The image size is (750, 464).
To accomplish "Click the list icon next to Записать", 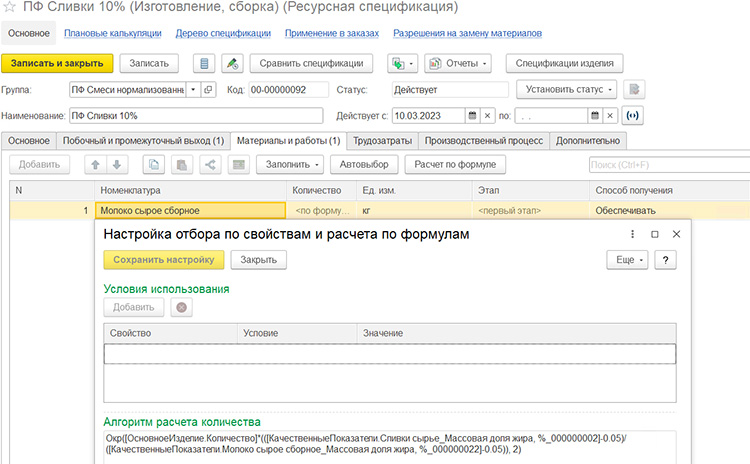I will click(204, 63).
